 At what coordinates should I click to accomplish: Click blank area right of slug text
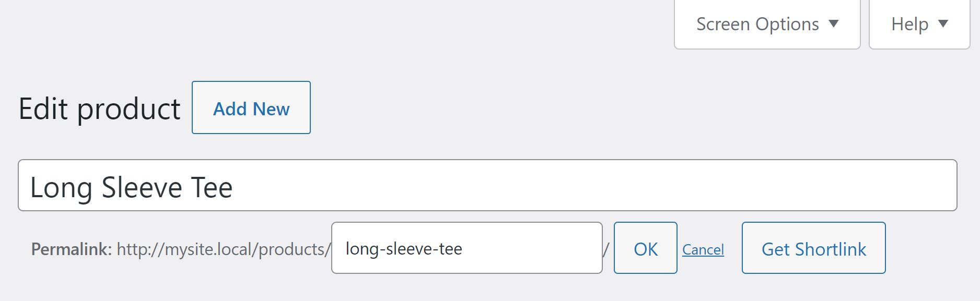point(538,248)
